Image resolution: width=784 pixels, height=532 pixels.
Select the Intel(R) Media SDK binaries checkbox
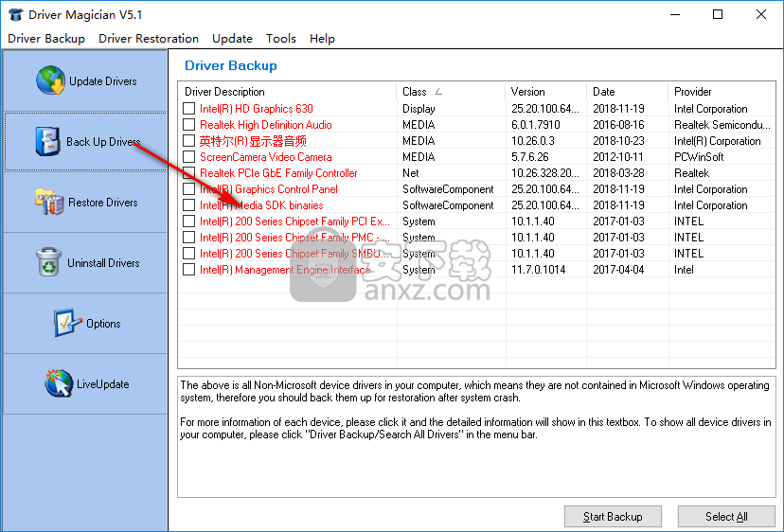(x=189, y=205)
